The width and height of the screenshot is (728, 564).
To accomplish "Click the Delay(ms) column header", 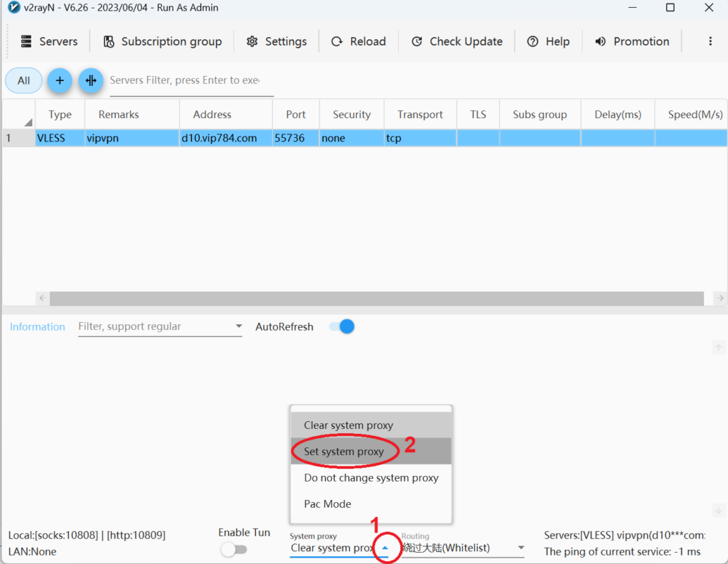I will pyautogui.click(x=617, y=115).
